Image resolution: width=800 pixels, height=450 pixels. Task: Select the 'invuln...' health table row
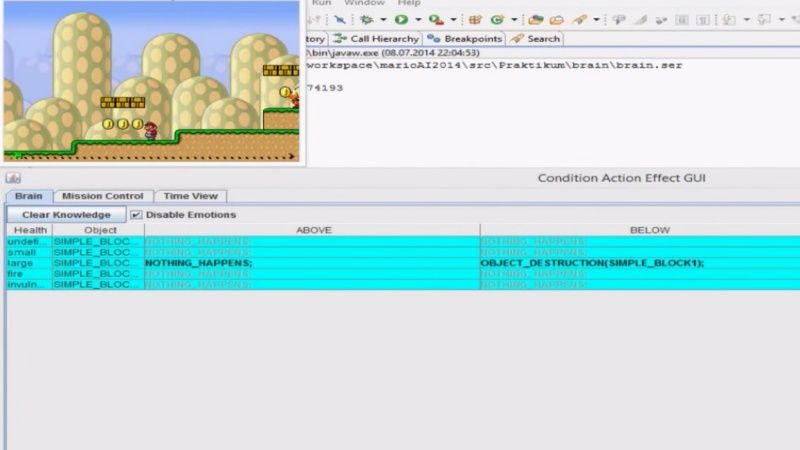403,284
